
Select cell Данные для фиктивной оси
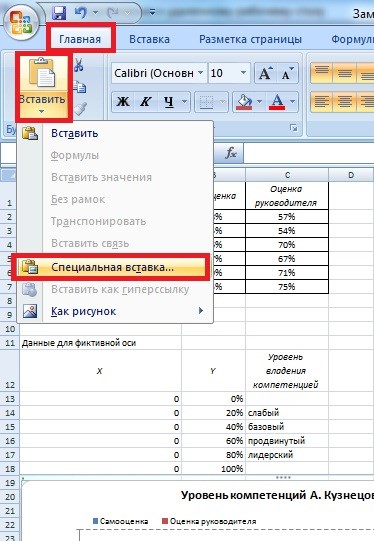click(100, 343)
